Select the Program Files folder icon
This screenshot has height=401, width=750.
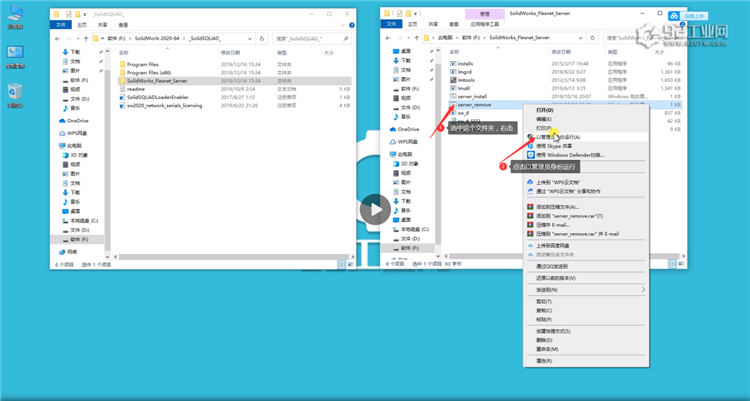pos(122,64)
